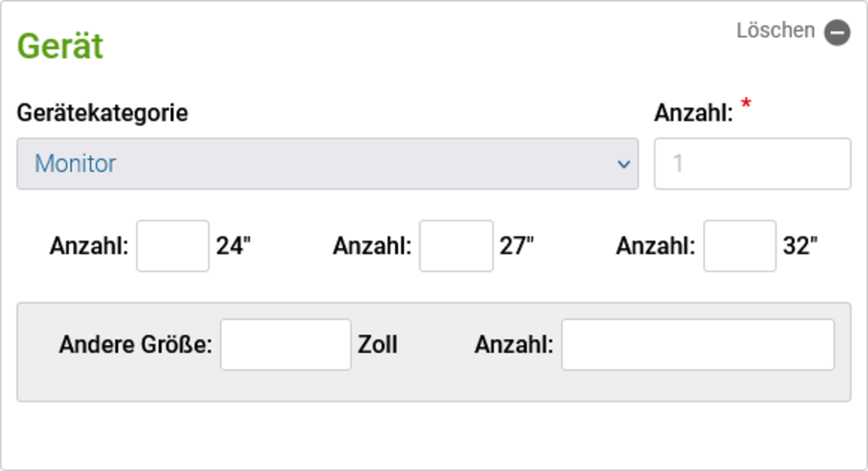Click the Anzahl label with red asterisk
Image resolution: width=868 pixels, height=471 pixels.
[693, 113]
